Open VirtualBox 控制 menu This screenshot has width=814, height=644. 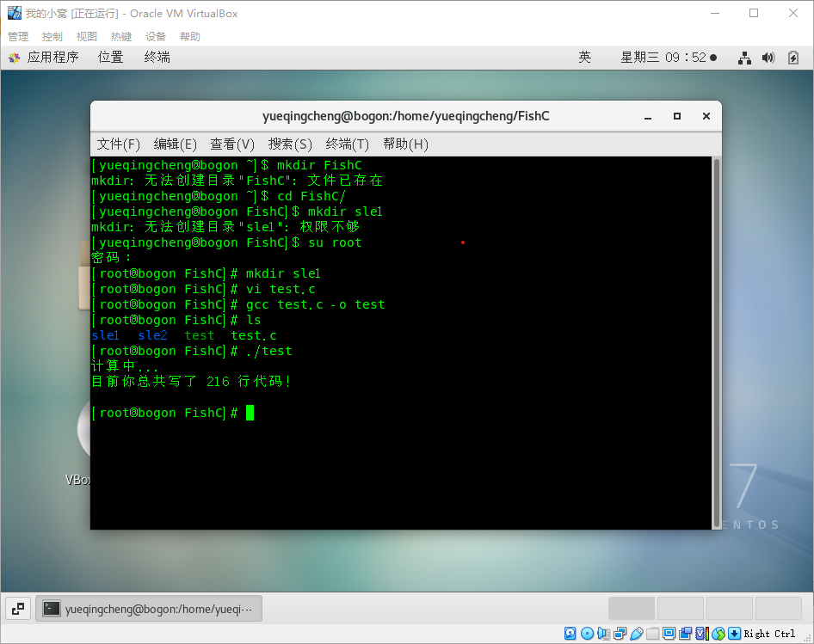52,36
